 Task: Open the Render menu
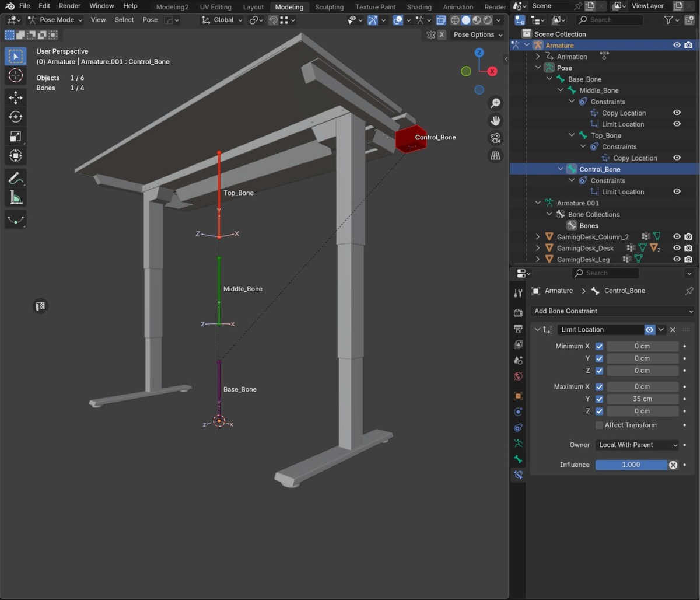click(x=69, y=6)
